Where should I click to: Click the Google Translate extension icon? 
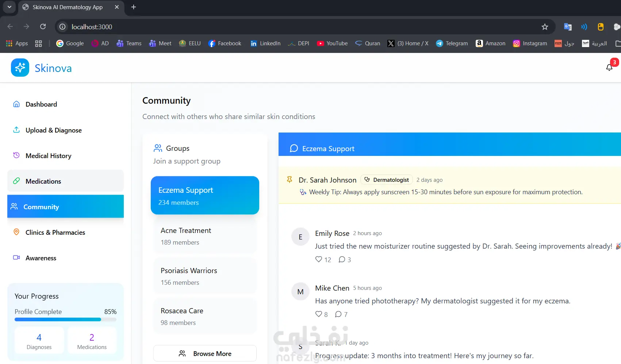point(568,27)
